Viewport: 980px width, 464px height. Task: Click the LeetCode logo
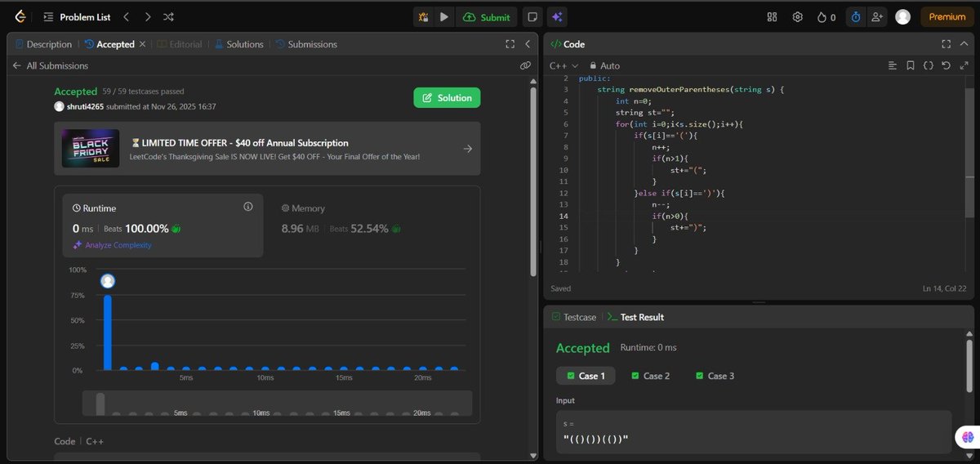click(x=20, y=16)
